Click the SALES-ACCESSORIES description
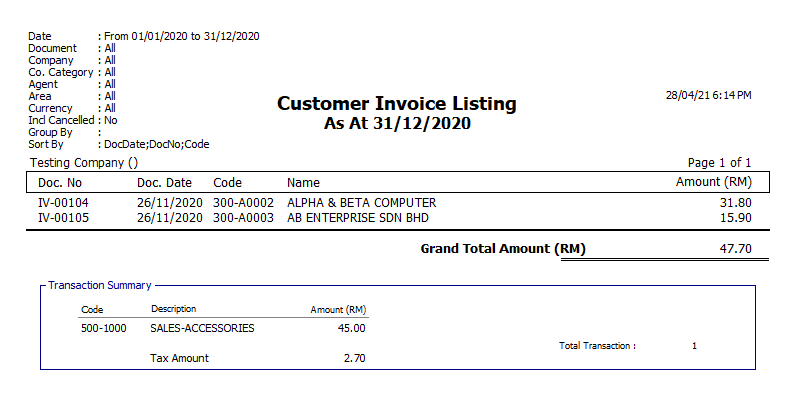The image size is (792, 419). (x=202, y=328)
